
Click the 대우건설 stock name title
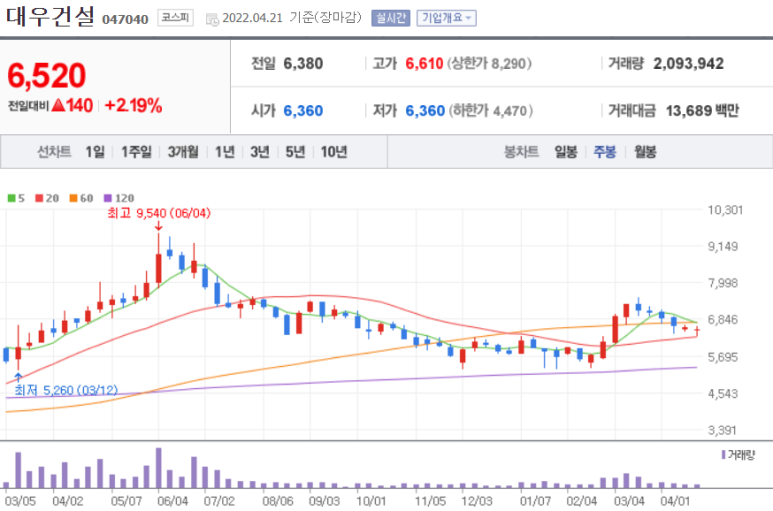click(x=50, y=17)
